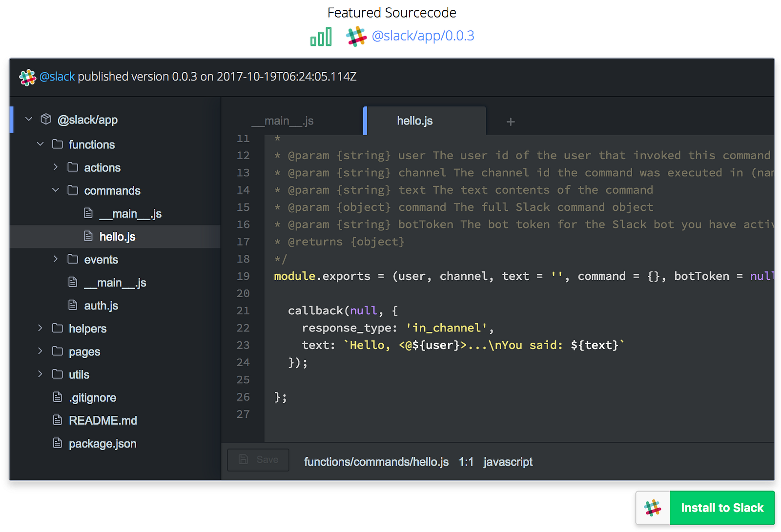Click line number 23 in the gutter
The image size is (781, 532).
click(x=243, y=345)
